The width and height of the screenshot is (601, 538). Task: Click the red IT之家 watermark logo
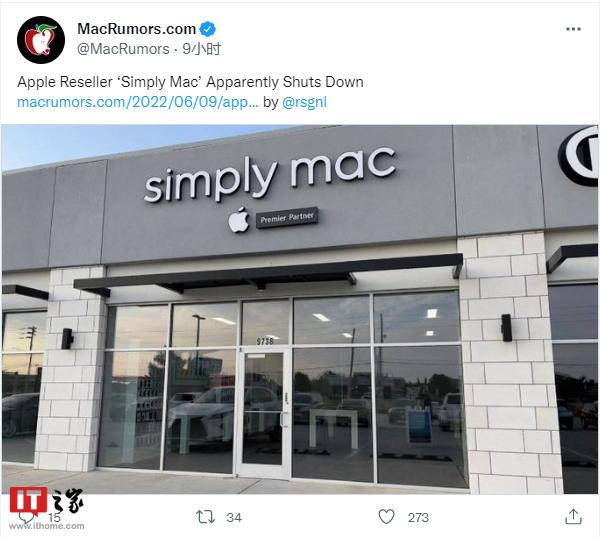coord(46,500)
